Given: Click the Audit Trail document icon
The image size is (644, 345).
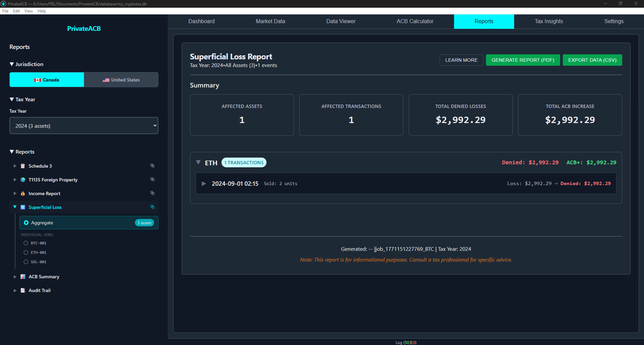Looking at the screenshot, I should click(23, 290).
